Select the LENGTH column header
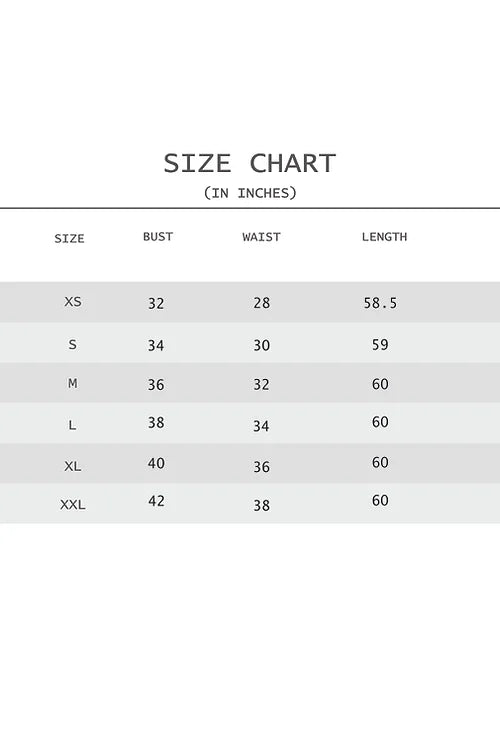The width and height of the screenshot is (500, 750). [384, 236]
